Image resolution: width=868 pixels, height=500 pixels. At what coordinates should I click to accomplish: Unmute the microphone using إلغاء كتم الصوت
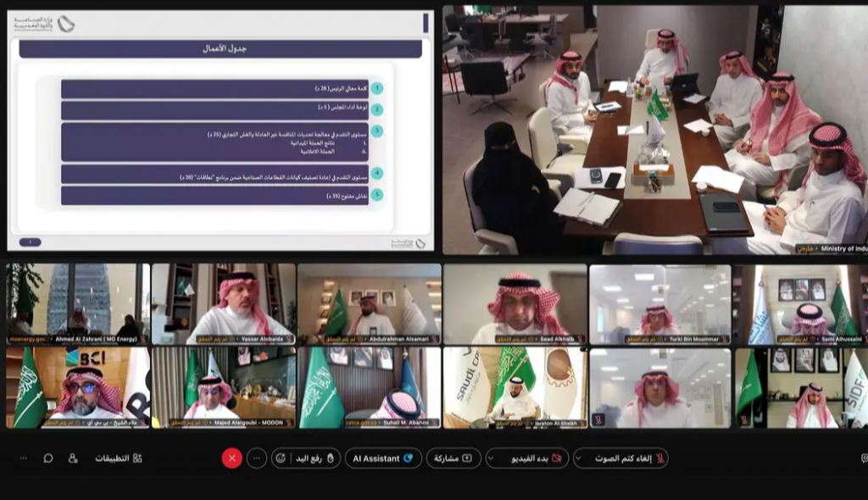click(x=629, y=458)
